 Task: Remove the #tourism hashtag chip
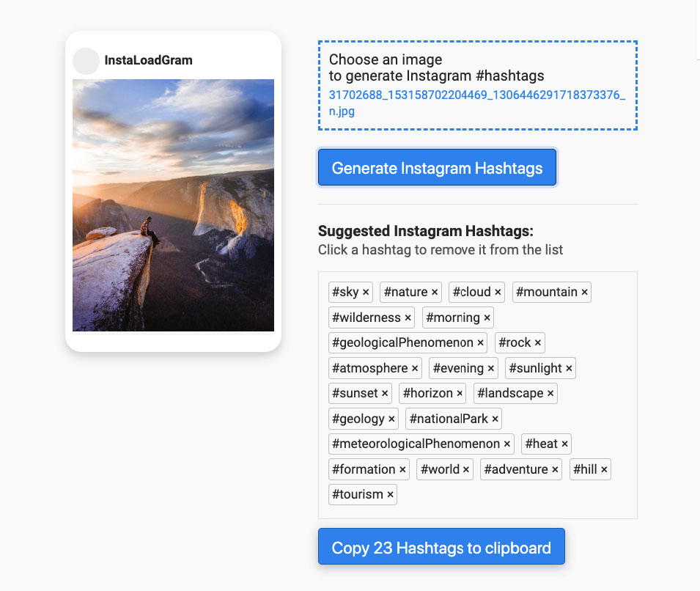[x=363, y=494]
